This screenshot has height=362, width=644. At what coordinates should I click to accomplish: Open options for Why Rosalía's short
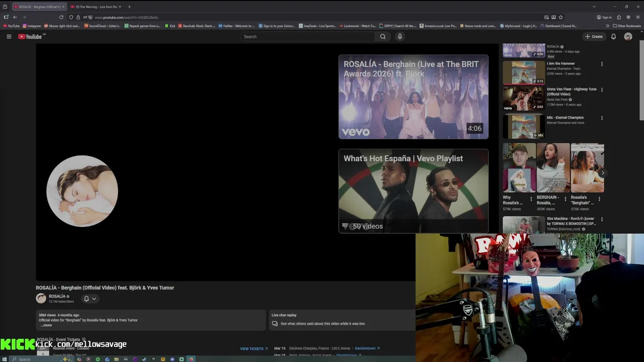click(x=531, y=199)
